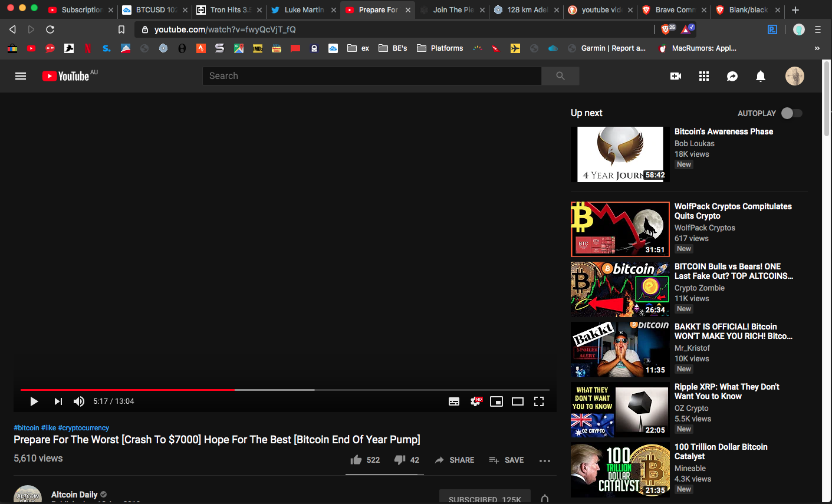Open Garmin Report bookmark

point(607,48)
